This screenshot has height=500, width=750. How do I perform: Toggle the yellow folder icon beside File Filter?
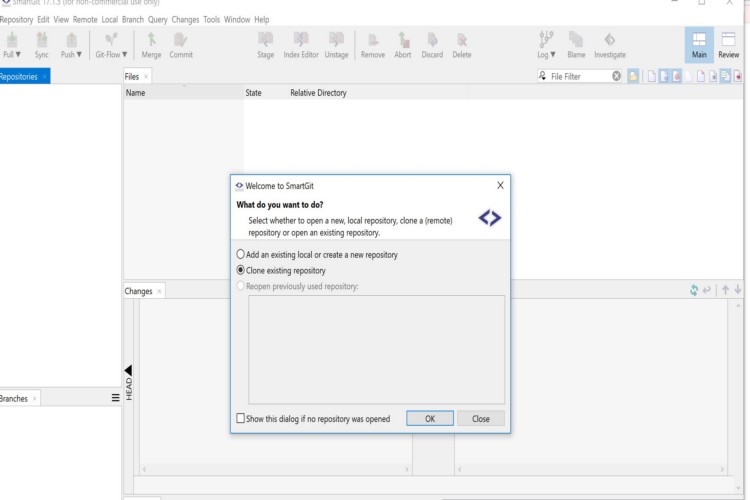click(633, 76)
